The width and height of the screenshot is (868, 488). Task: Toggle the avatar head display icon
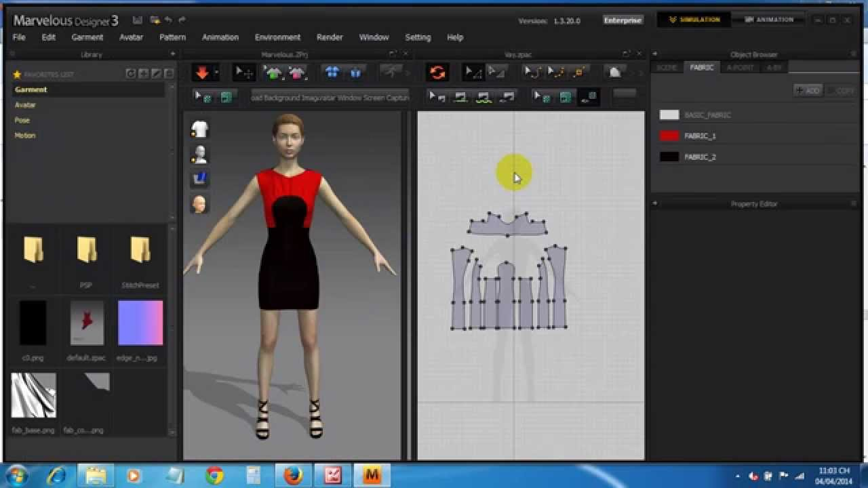point(199,204)
